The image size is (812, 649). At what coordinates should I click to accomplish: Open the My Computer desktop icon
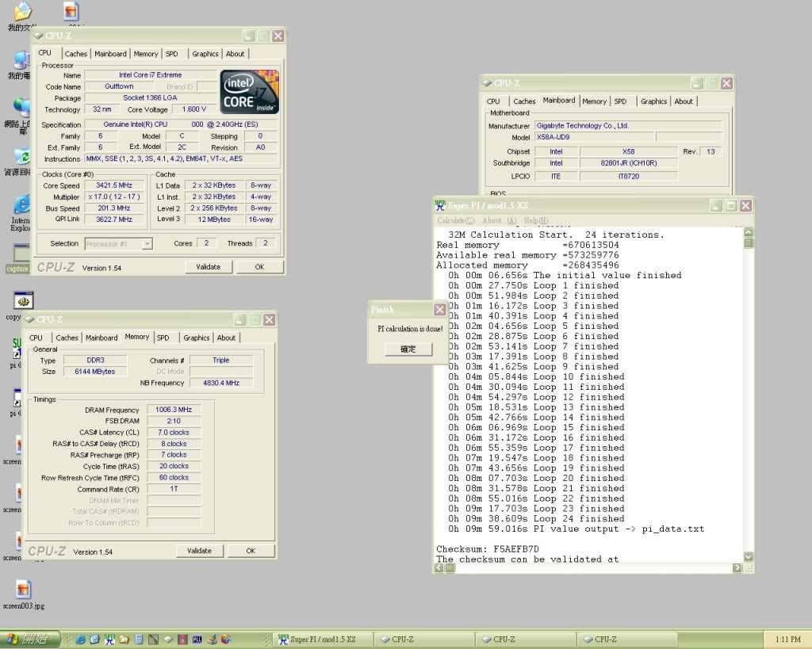(21, 65)
